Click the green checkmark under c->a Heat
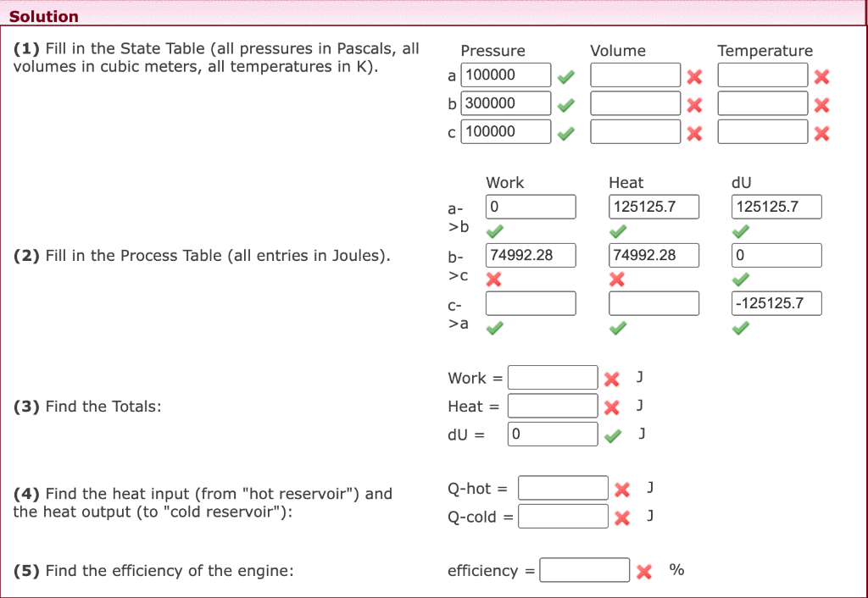The image size is (868, 598). click(x=618, y=325)
